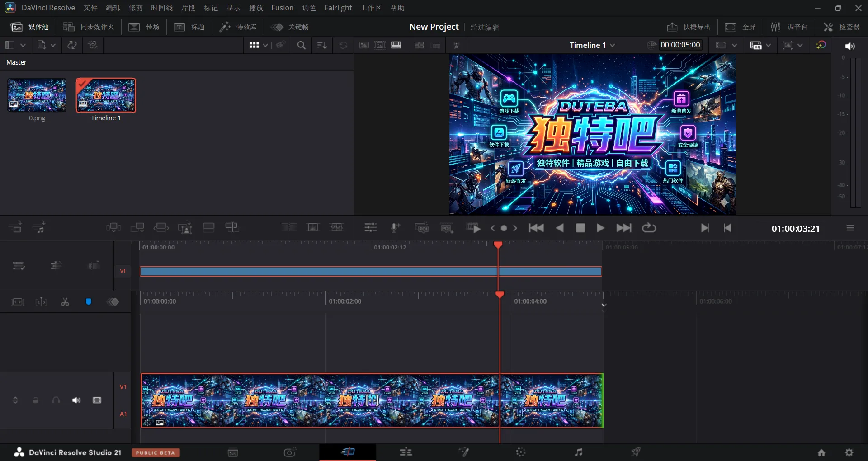Click the sort order icon in media pool
The height and width of the screenshot is (461, 868).
click(x=322, y=45)
